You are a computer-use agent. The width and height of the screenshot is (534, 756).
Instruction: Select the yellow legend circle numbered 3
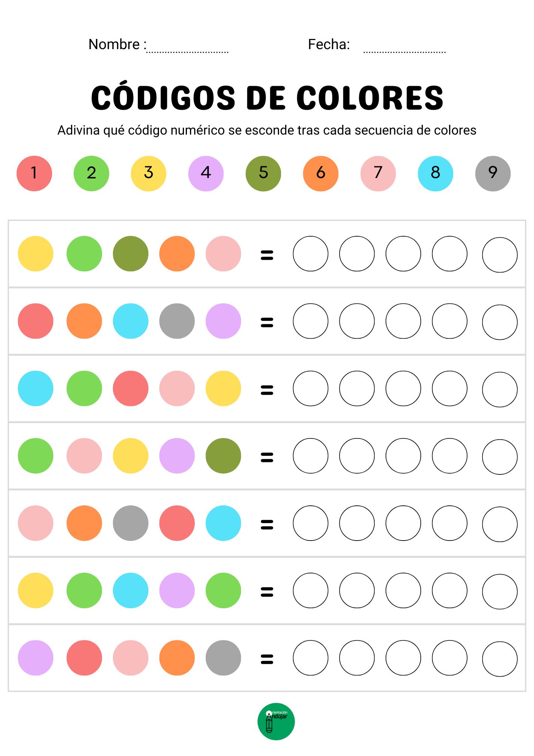148,174
